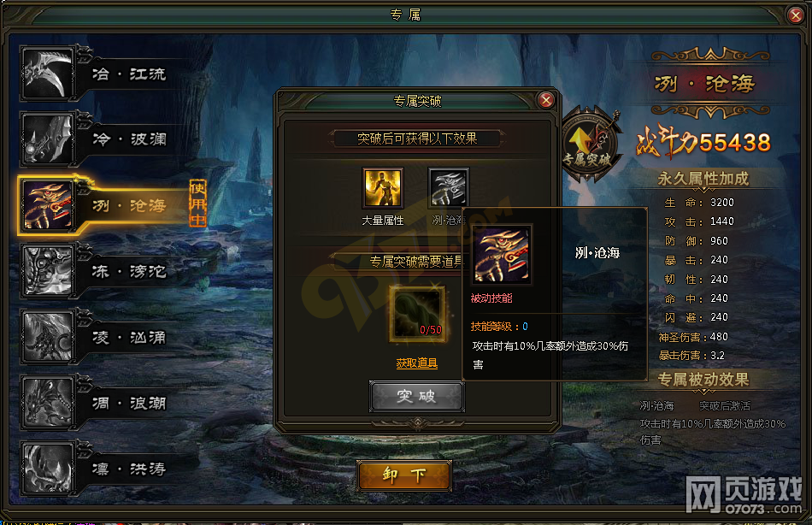Close the 专属 main window
This screenshot has height=525, width=812.
point(796,15)
